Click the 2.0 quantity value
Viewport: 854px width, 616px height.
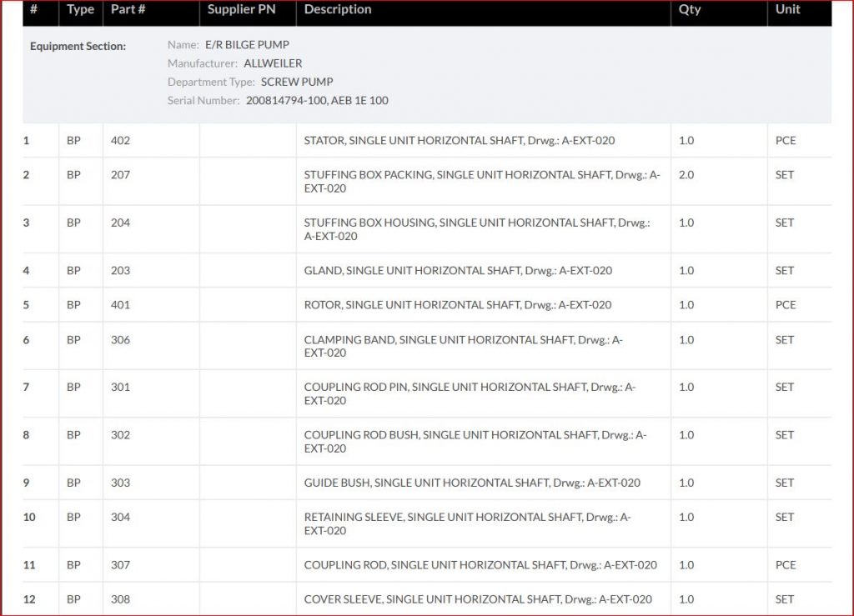(686, 175)
